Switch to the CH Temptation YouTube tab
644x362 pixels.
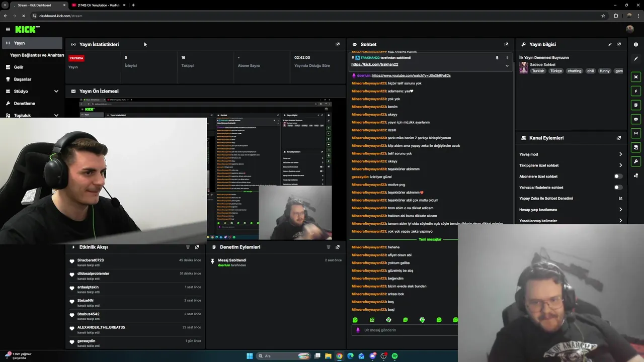98,5
